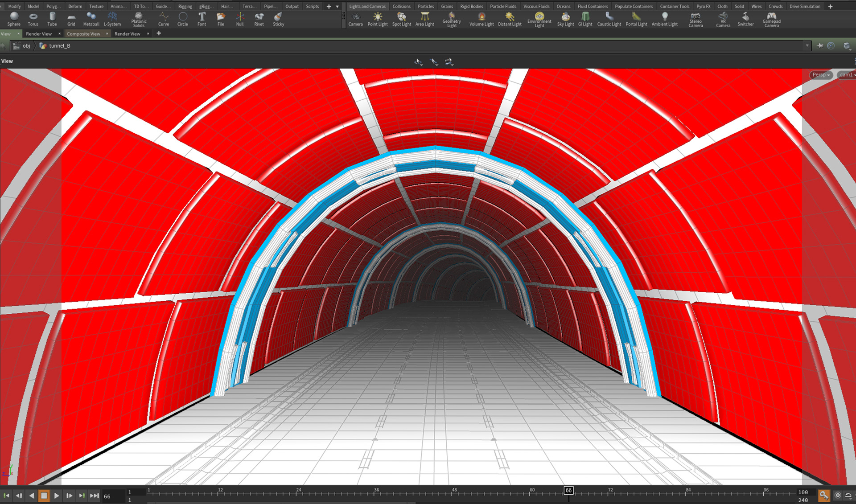Image resolution: width=856 pixels, height=504 pixels.
Task: Play the animation in reverse
Action: click(31, 496)
